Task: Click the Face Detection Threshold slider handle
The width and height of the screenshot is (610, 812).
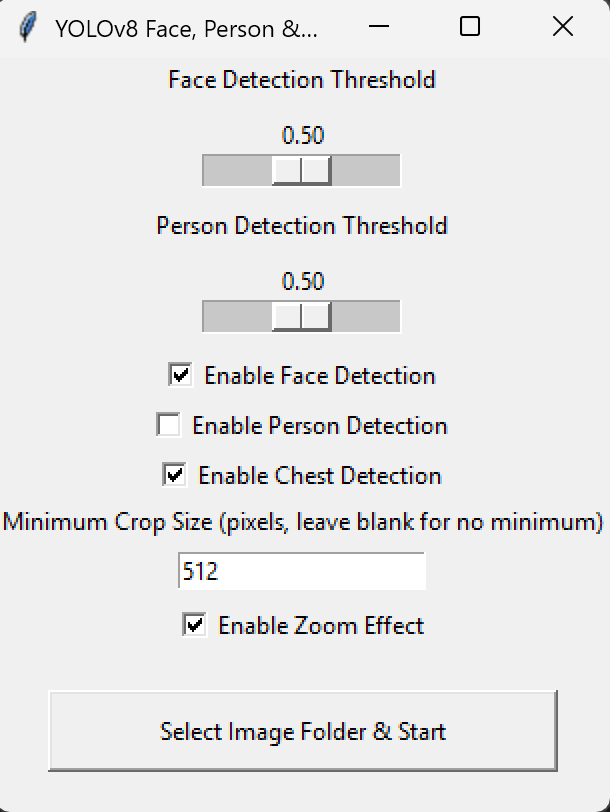Action: click(x=301, y=171)
